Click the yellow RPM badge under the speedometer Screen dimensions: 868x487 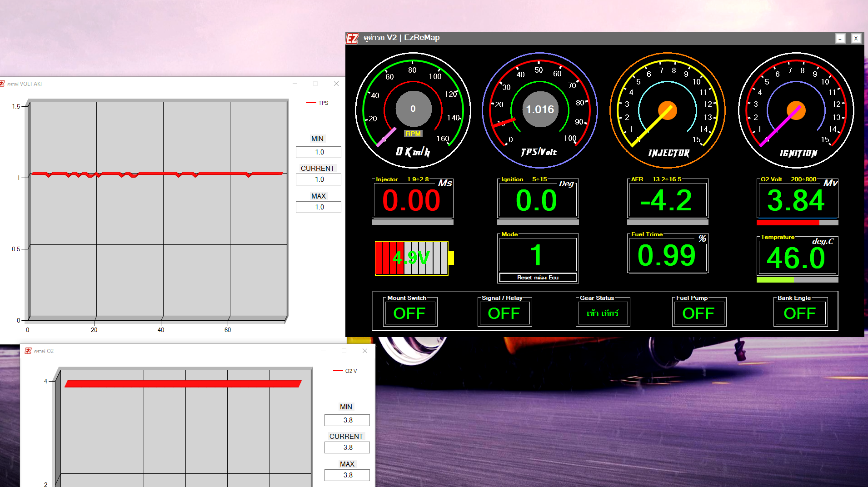pos(413,133)
